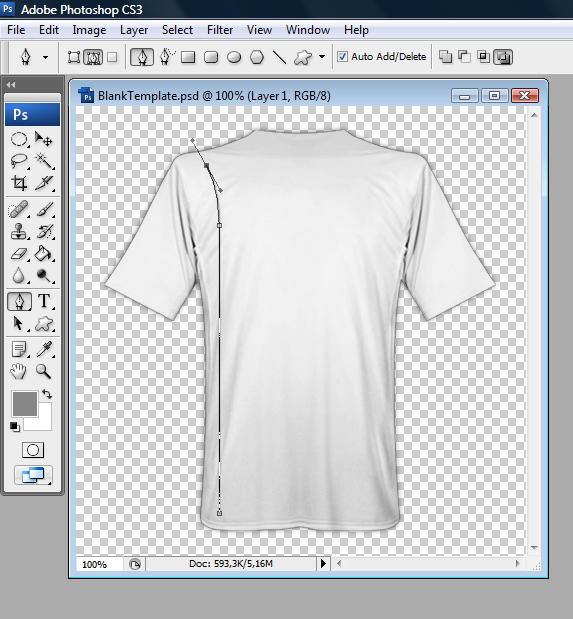Screen dimensions: 573x619
Task: Click the horizontal scrollbar right arrow
Action: coord(518,563)
